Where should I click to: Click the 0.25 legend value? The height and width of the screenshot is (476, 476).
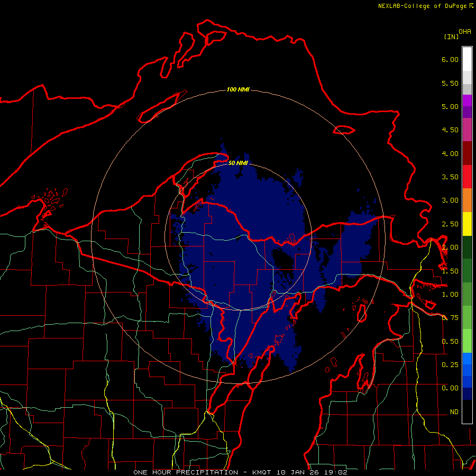(x=450, y=364)
